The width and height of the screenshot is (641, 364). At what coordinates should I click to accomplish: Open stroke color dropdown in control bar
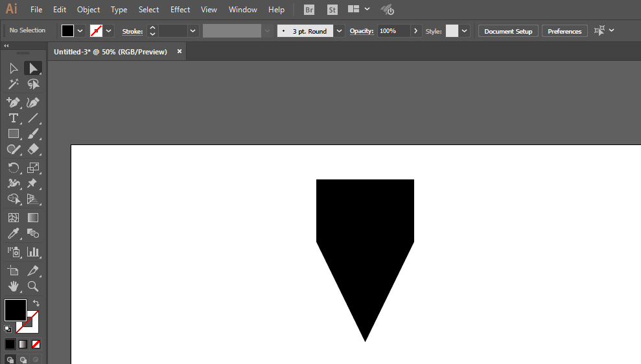pyautogui.click(x=108, y=31)
